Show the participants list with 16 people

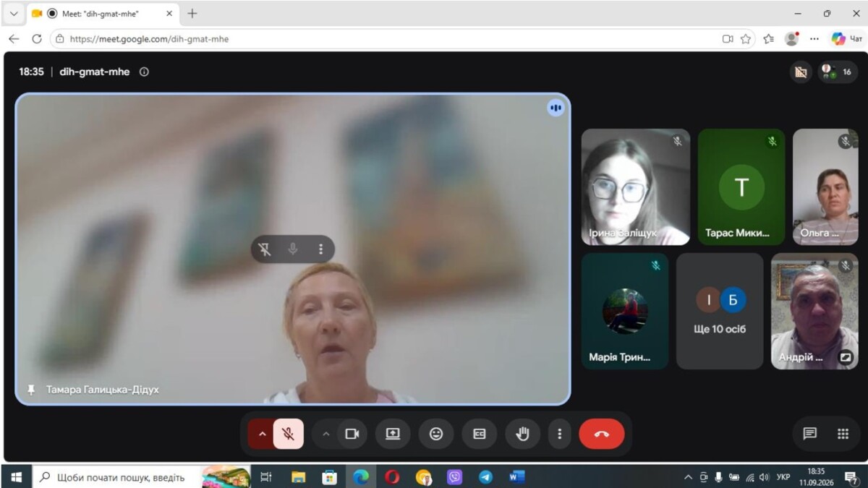(838, 72)
